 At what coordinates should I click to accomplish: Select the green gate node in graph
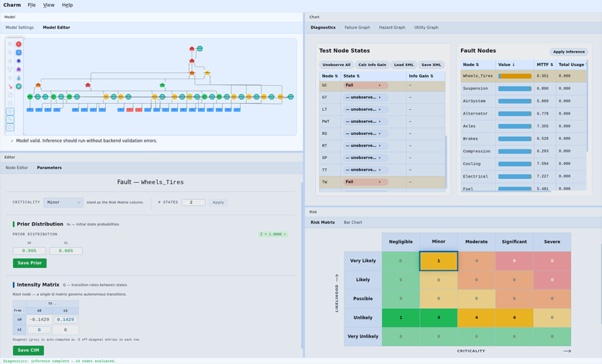coord(162,85)
